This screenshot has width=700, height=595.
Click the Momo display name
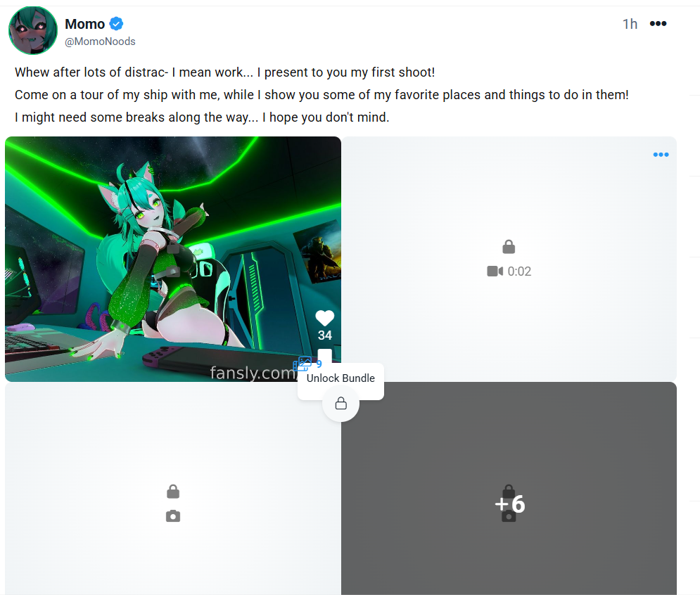click(85, 24)
